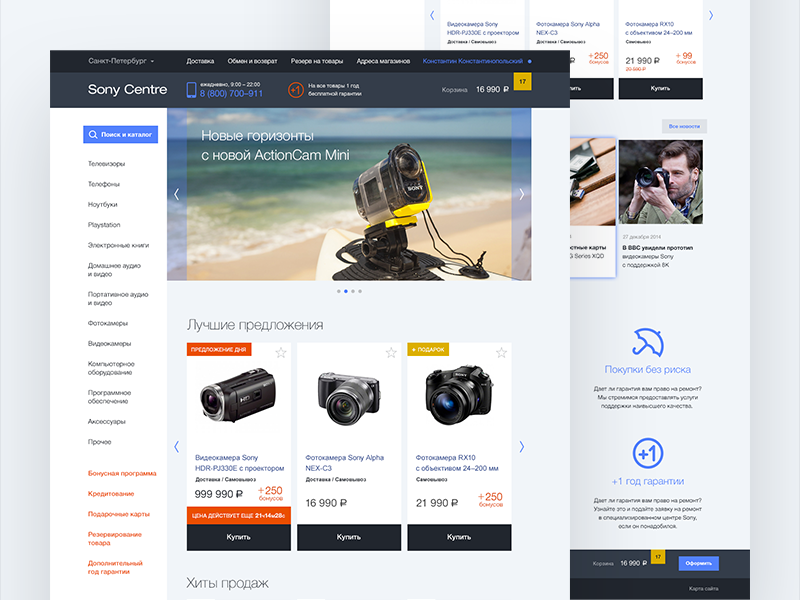The image size is (800, 600).
Task: Open the Компьютерное оборудование category
Action: click(x=111, y=368)
